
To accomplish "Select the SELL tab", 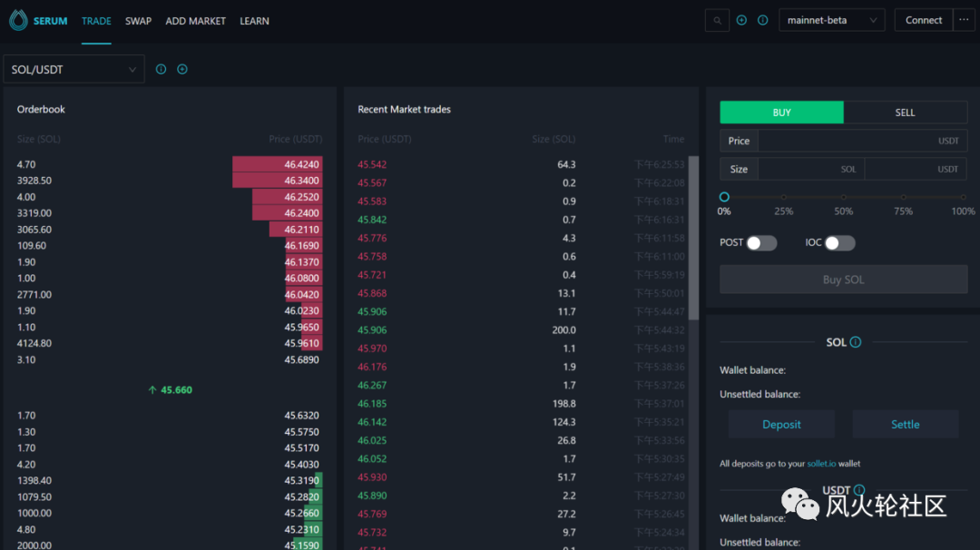I will (x=905, y=113).
